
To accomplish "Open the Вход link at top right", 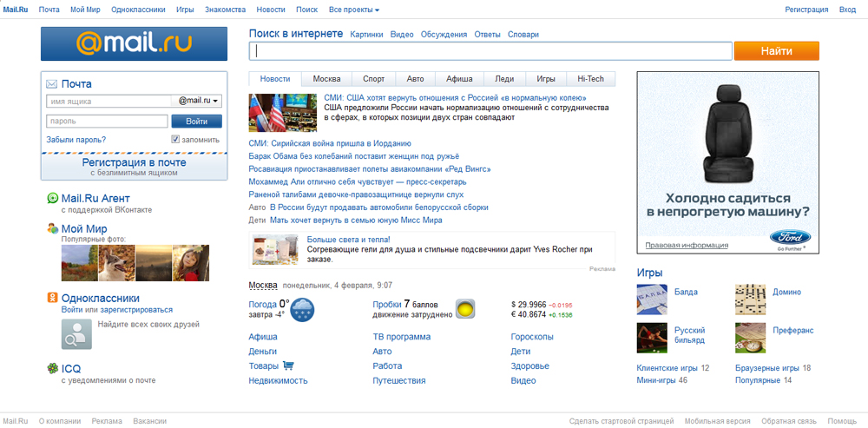I will [847, 10].
